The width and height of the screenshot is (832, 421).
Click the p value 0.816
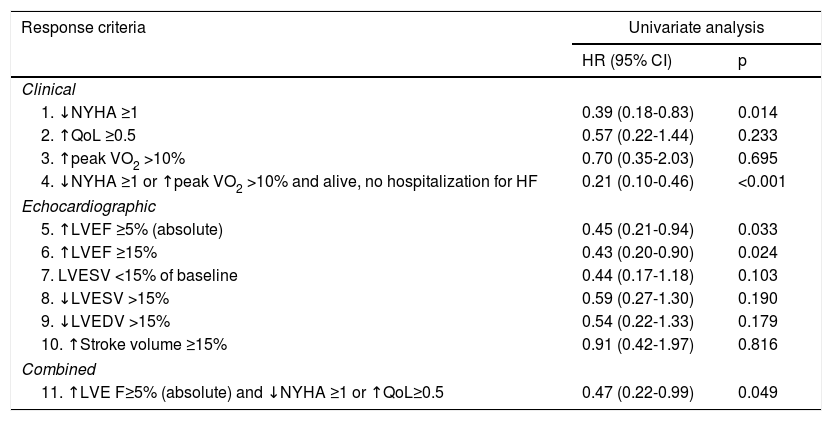tap(757, 344)
